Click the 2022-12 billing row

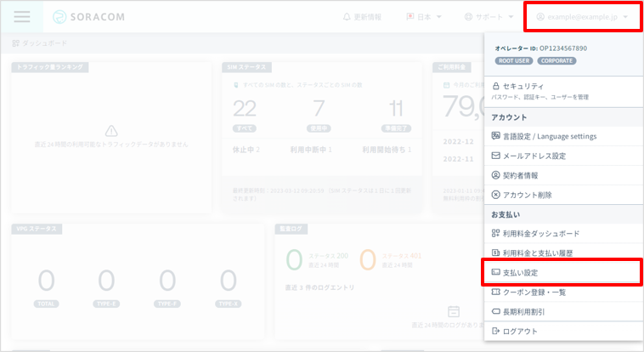click(458, 141)
